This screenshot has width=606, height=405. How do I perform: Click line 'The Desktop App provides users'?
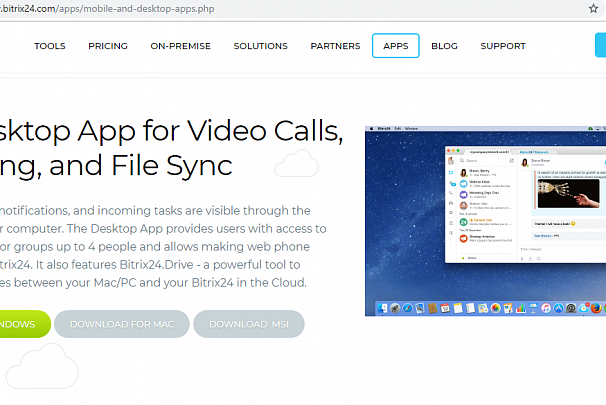(163, 229)
